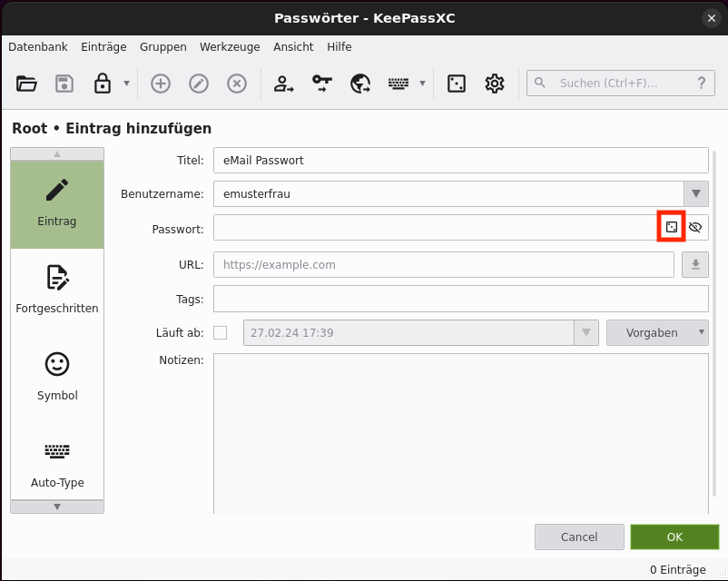Image resolution: width=728 pixels, height=581 pixels.
Task: Copy URL with the globe icon
Action: point(360,84)
